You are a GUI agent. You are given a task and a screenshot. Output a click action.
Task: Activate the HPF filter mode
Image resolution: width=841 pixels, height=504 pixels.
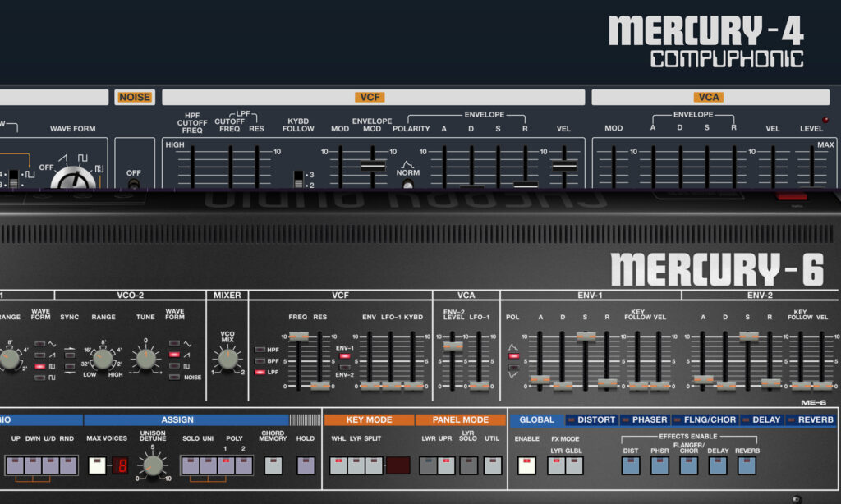(260, 350)
